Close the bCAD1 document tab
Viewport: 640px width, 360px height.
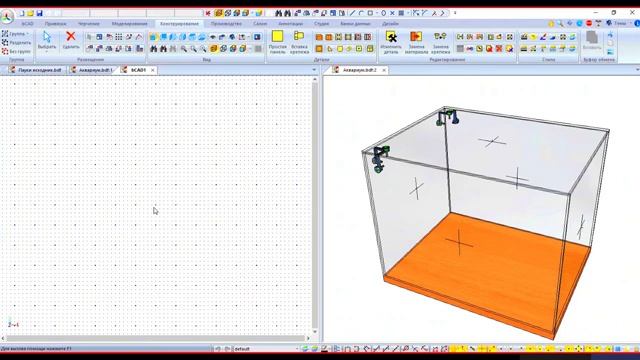pyautogui.click(x=153, y=70)
